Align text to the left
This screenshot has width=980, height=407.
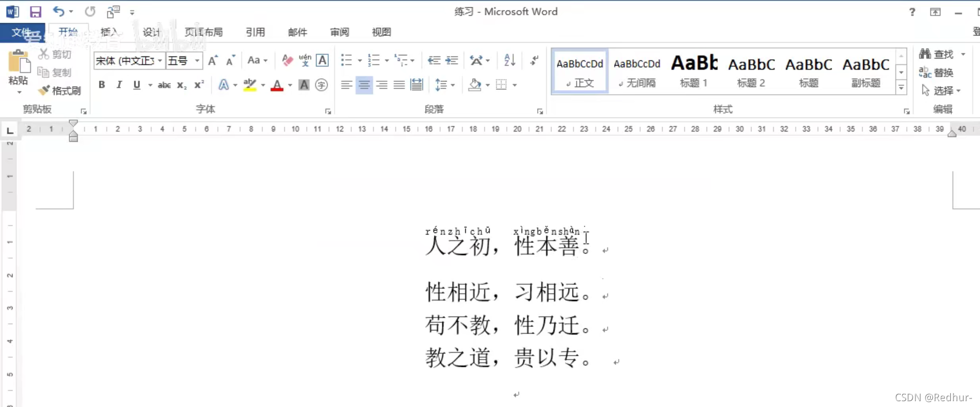tap(346, 85)
